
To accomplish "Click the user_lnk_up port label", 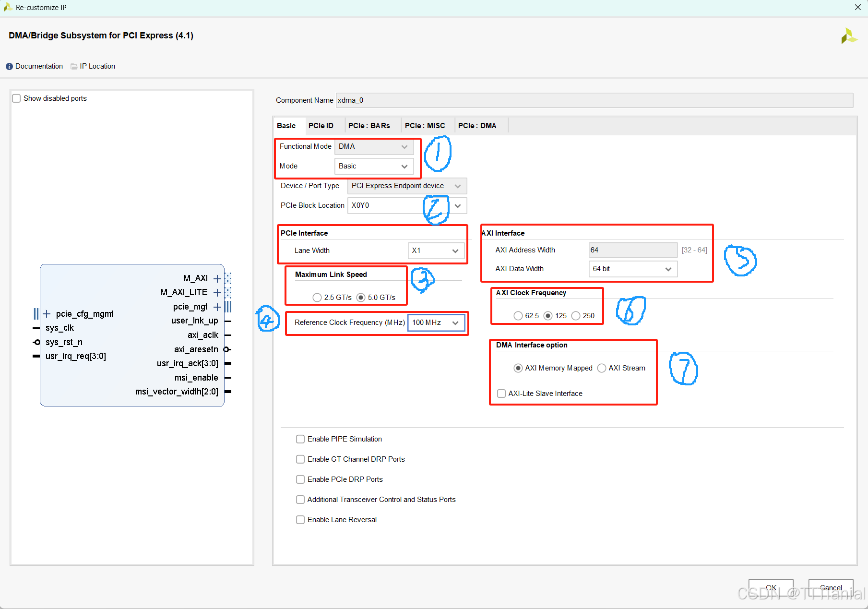I will [x=195, y=321].
